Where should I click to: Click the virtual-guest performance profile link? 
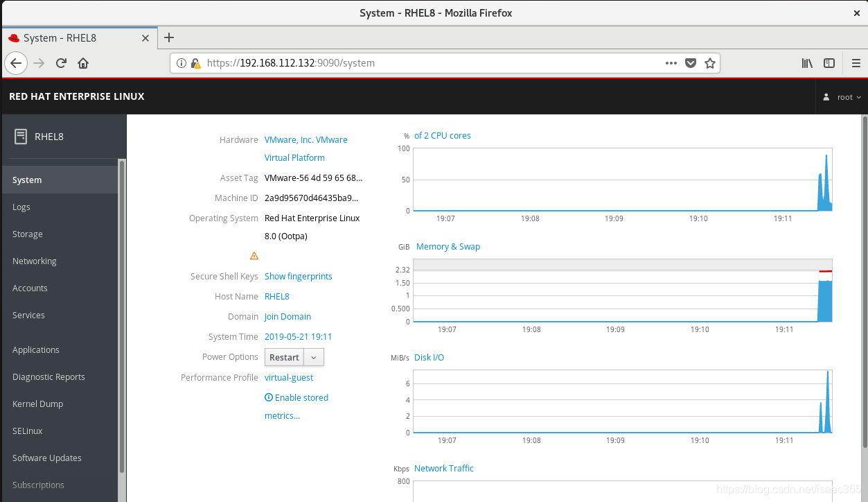coord(289,377)
